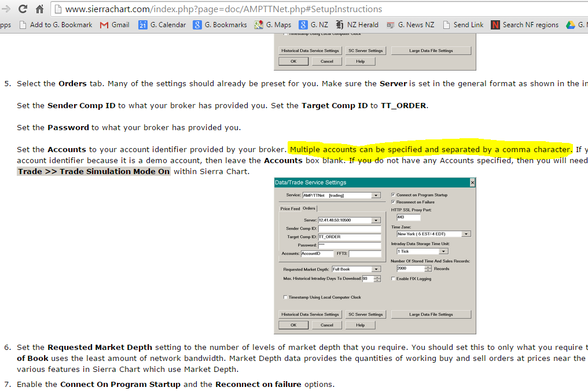This screenshot has width=588, height=391.
Task: Click the Historical Data Service Settings button
Action: [x=310, y=315]
